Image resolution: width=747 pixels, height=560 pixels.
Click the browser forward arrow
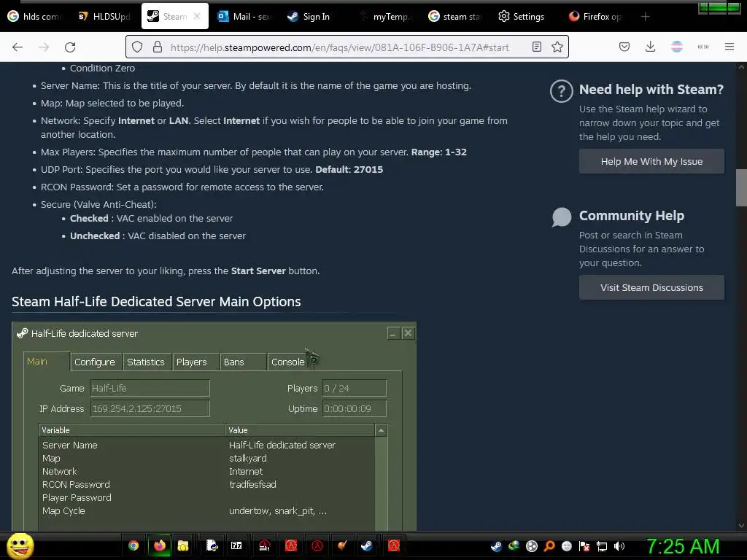(44, 47)
